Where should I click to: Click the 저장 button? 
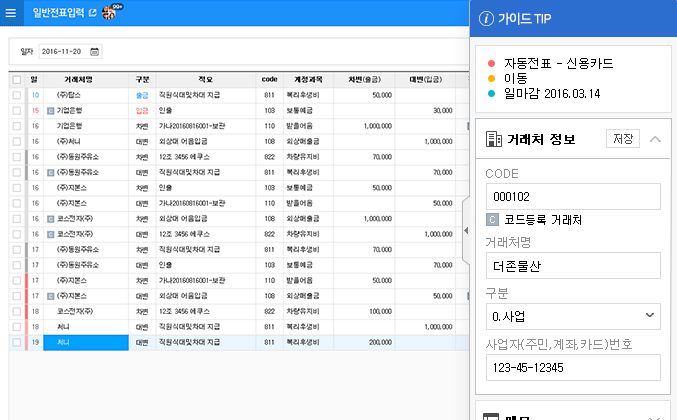(x=623, y=139)
